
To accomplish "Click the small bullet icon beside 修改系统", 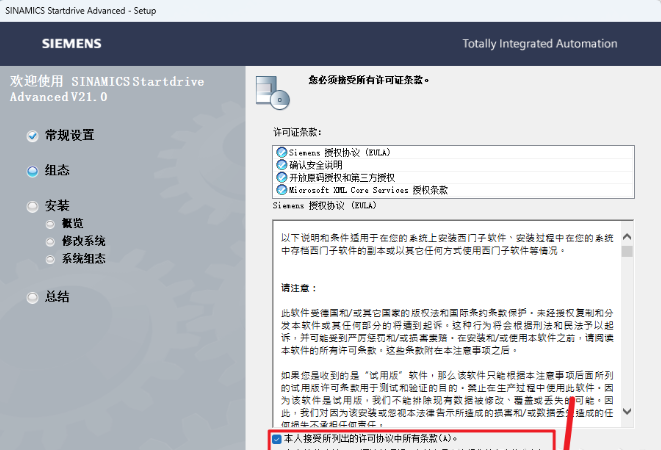I will pyautogui.click(x=50, y=241).
